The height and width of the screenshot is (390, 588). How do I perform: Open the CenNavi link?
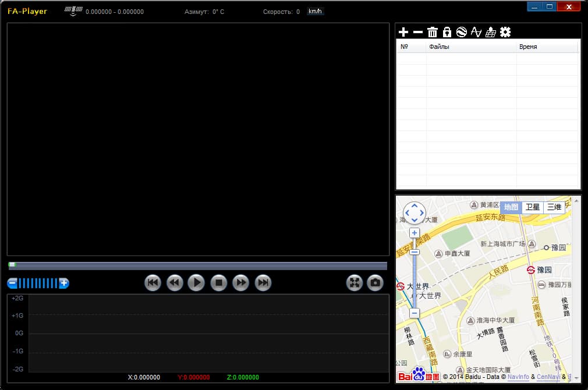[548, 377]
